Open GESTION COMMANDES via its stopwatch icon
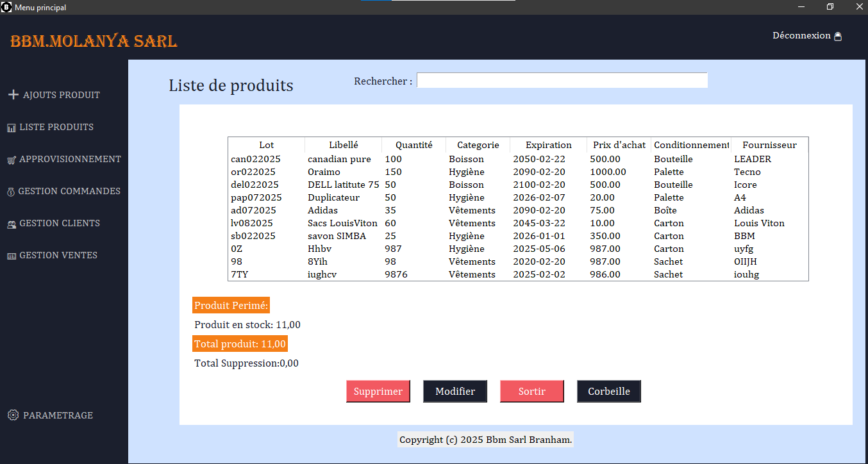Viewport: 868px width, 464px height. (x=11, y=191)
